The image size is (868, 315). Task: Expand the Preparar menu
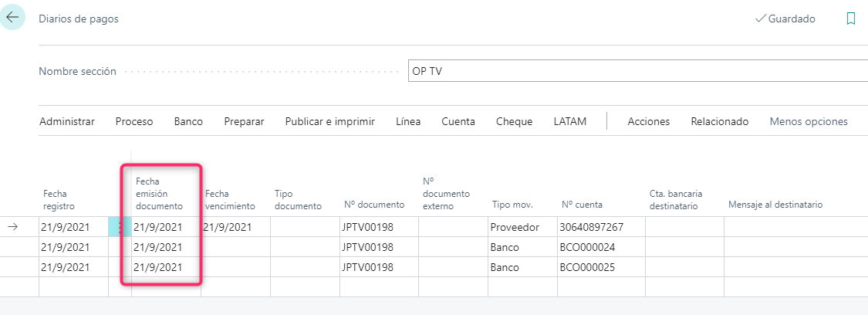244,122
